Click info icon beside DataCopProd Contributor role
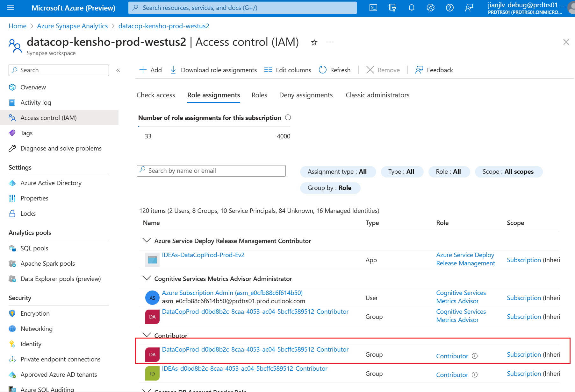This screenshot has height=392, width=575. (x=475, y=356)
